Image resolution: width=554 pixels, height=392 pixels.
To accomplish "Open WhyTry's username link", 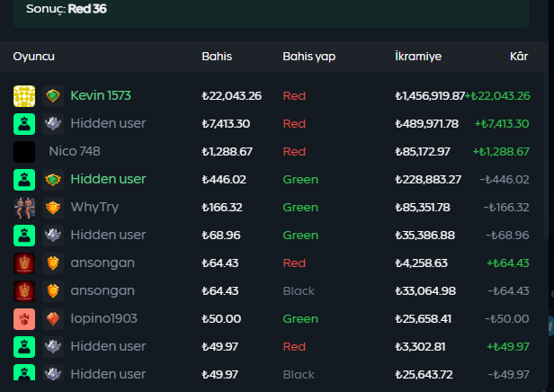I will pyautogui.click(x=94, y=208).
